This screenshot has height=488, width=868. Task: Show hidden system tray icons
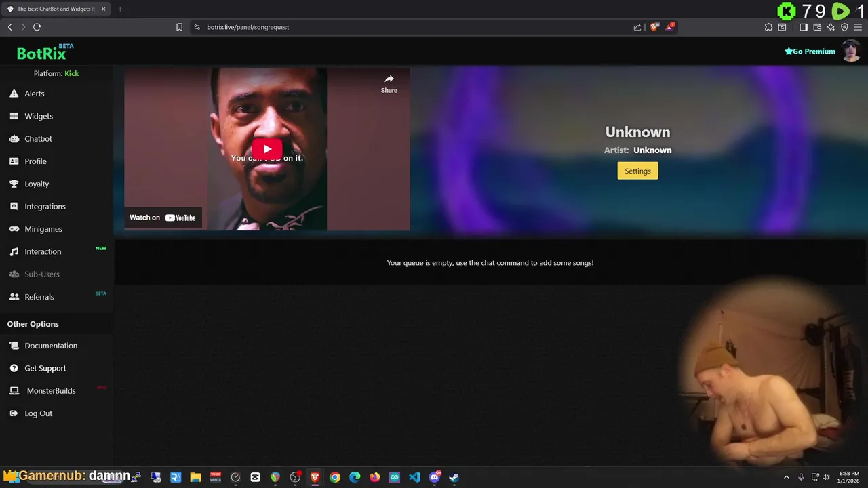click(787, 477)
